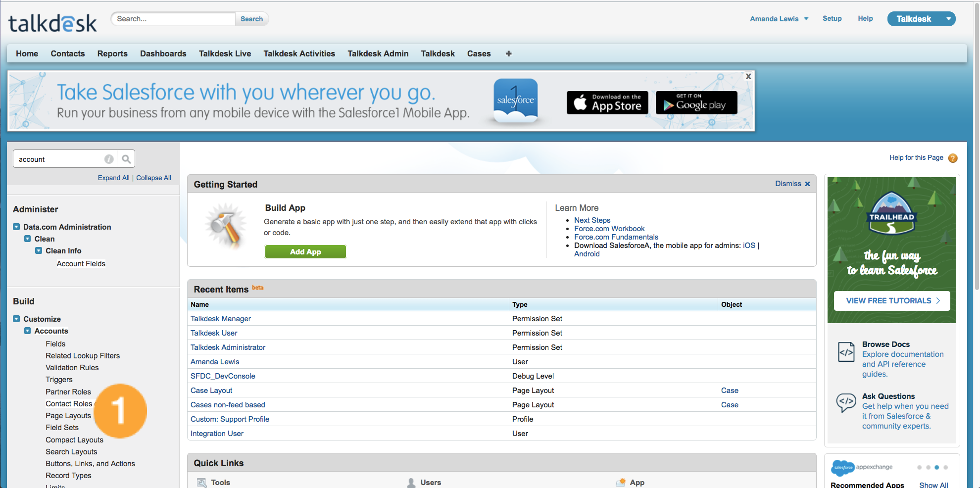Click the App icon in Quick Links
The image size is (980, 488).
[621, 482]
